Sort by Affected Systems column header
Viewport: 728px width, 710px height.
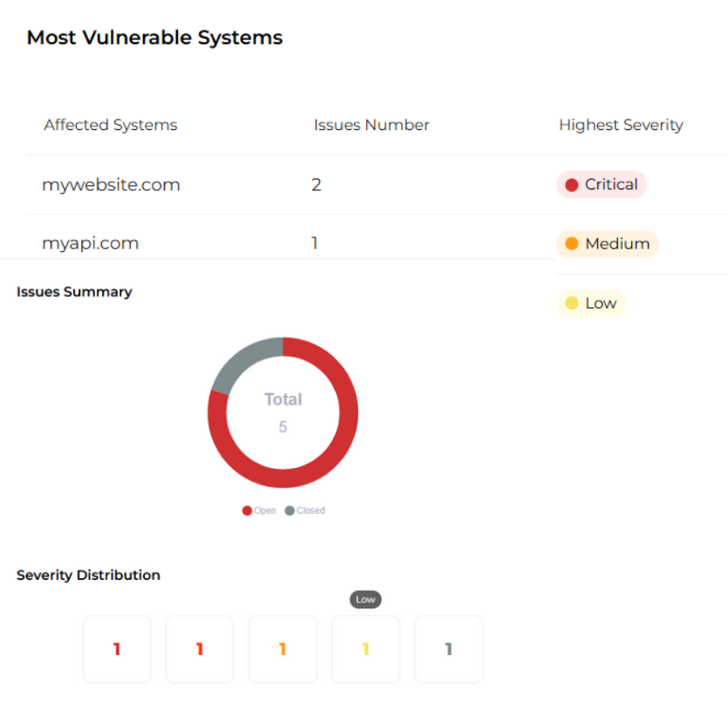[111, 126]
